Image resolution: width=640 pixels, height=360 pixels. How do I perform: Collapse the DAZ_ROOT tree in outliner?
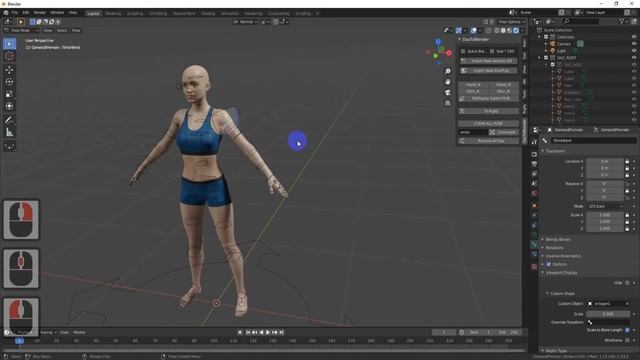tap(539, 58)
